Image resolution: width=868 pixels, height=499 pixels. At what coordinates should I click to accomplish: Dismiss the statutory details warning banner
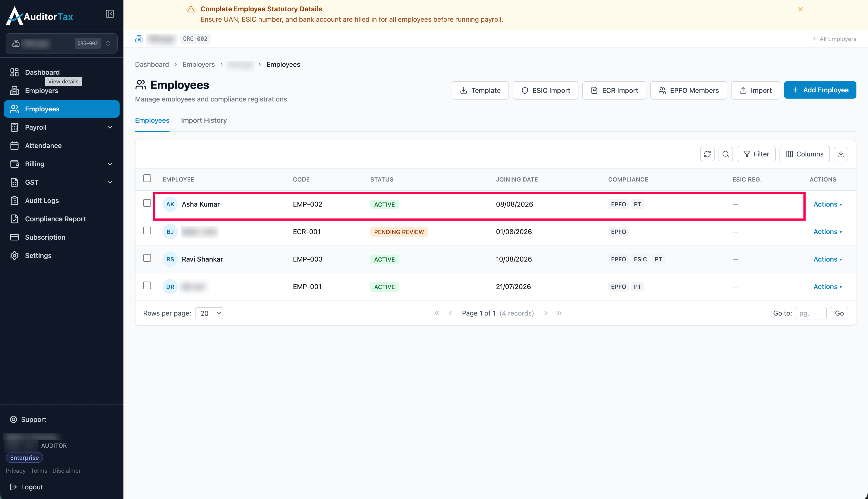tap(800, 9)
